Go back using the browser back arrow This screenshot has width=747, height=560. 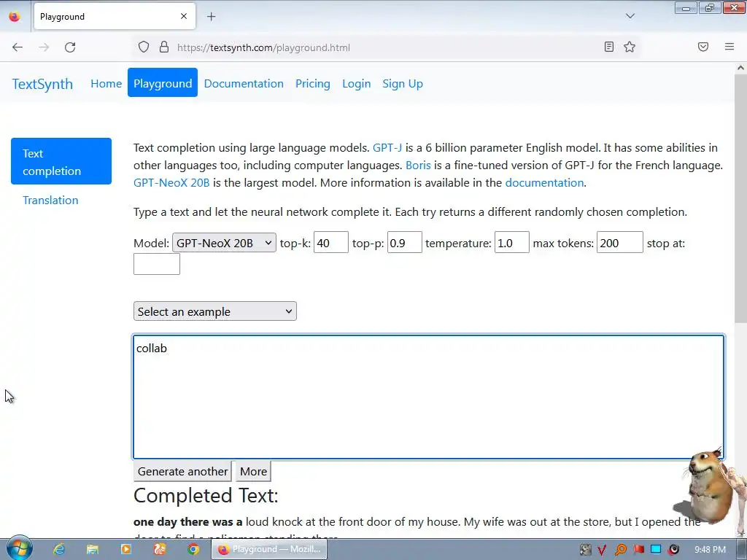(x=18, y=47)
